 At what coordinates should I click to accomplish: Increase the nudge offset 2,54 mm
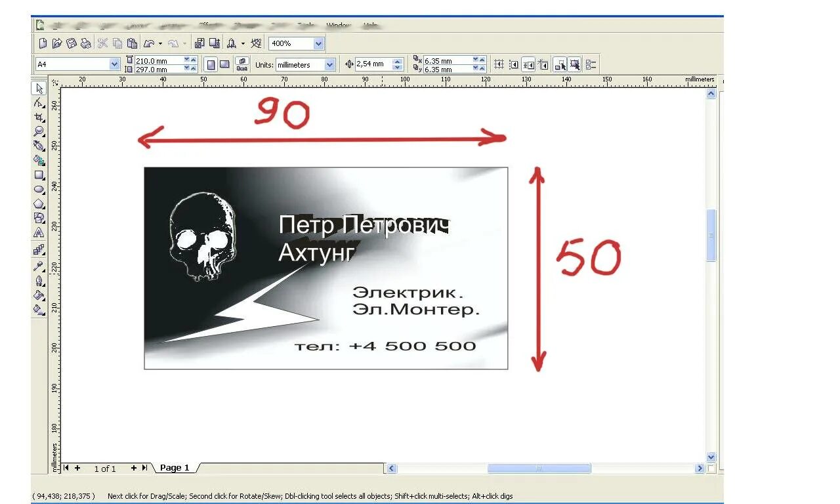(x=398, y=62)
